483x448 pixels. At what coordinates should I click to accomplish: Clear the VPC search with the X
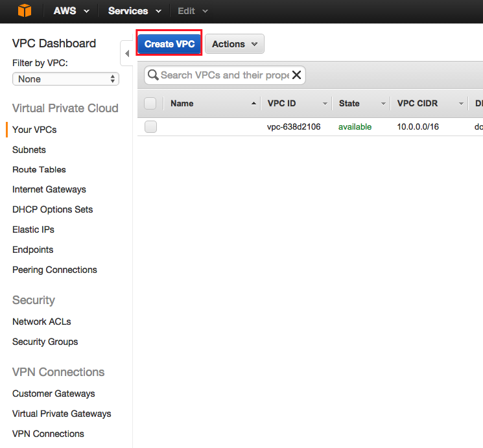[297, 75]
